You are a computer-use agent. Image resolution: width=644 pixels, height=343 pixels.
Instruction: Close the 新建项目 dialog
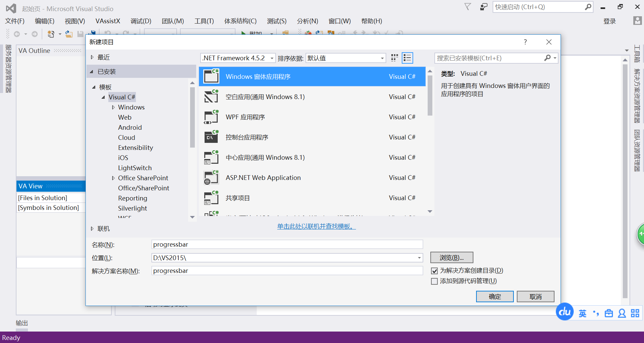(x=549, y=42)
